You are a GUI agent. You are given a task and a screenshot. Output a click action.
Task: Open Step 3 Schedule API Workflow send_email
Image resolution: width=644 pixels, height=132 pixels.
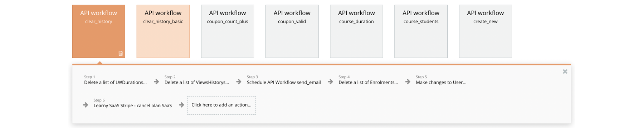pyautogui.click(x=284, y=80)
